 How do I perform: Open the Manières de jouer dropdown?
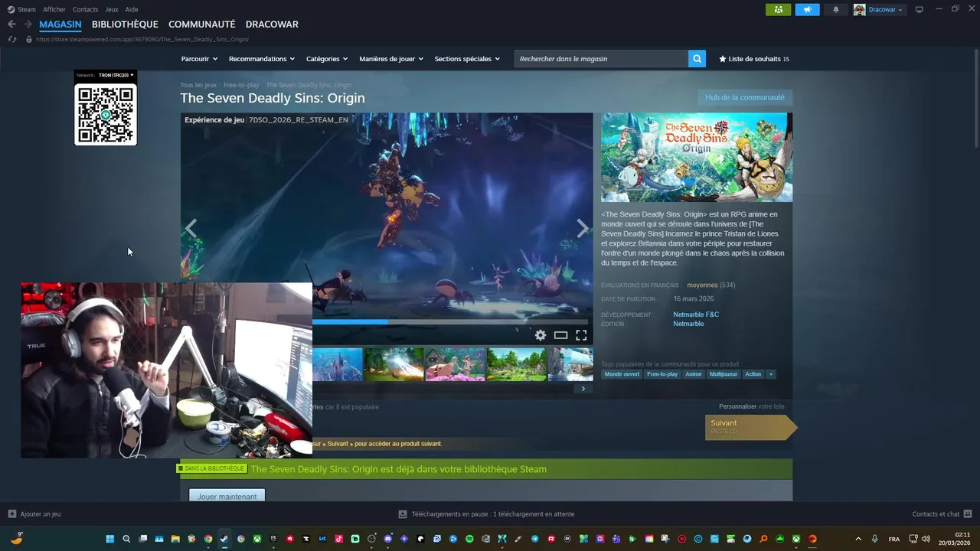pyautogui.click(x=391, y=59)
